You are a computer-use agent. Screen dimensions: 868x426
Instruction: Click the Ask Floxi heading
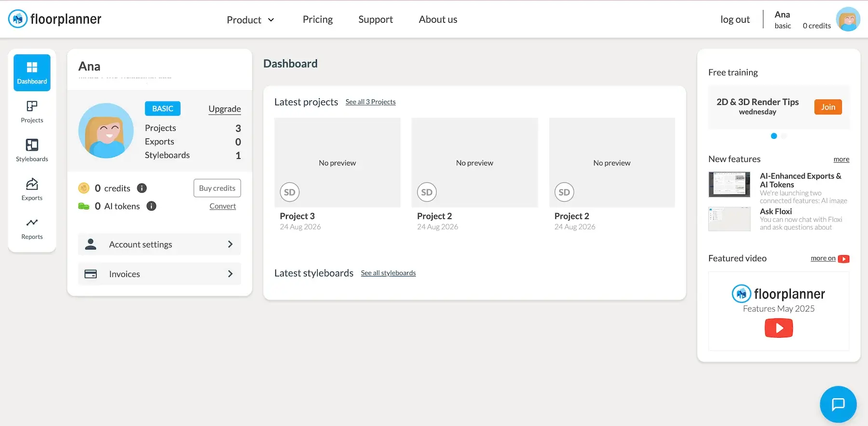(776, 211)
